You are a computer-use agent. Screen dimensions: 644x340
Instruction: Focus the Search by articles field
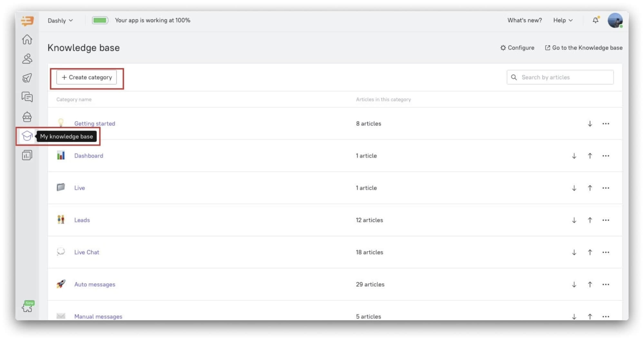[560, 77]
